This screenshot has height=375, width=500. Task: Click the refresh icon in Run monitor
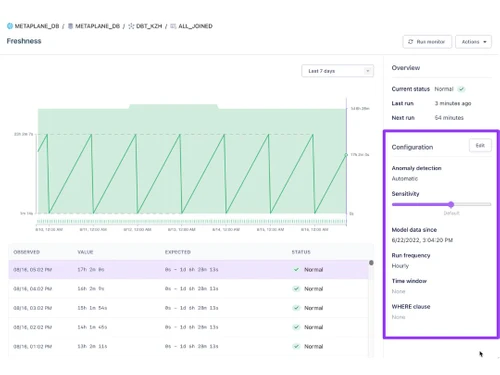pos(410,42)
